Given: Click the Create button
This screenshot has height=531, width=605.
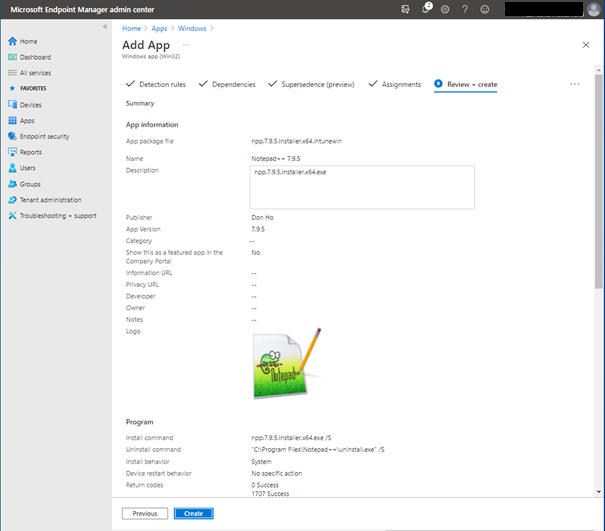Looking at the screenshot, I should coord(193,513).
